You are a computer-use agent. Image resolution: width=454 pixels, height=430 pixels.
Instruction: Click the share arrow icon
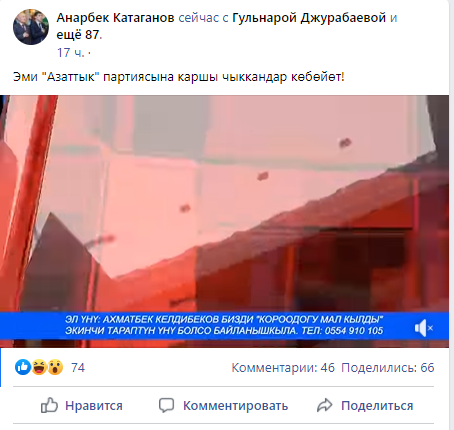[325, 405]
